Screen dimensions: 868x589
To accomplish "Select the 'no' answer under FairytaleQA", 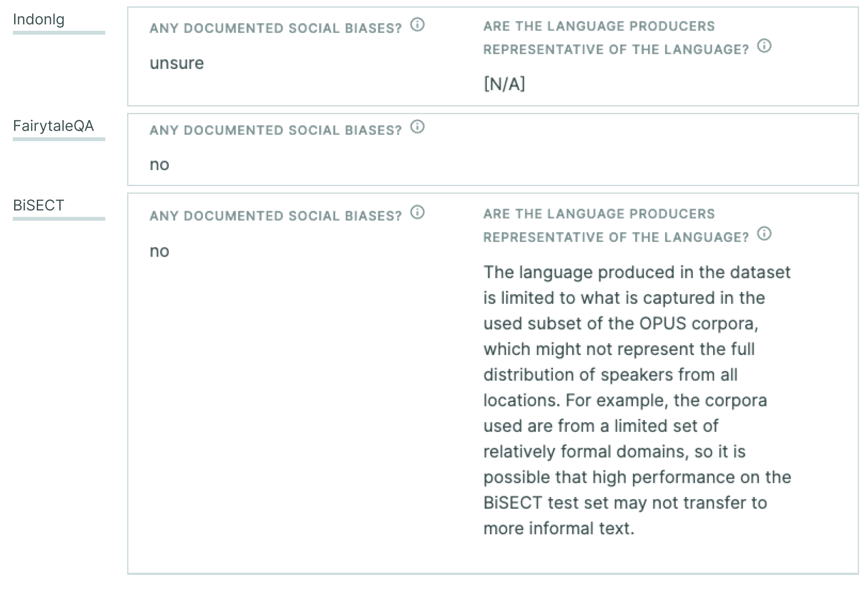I will point(159,165).
